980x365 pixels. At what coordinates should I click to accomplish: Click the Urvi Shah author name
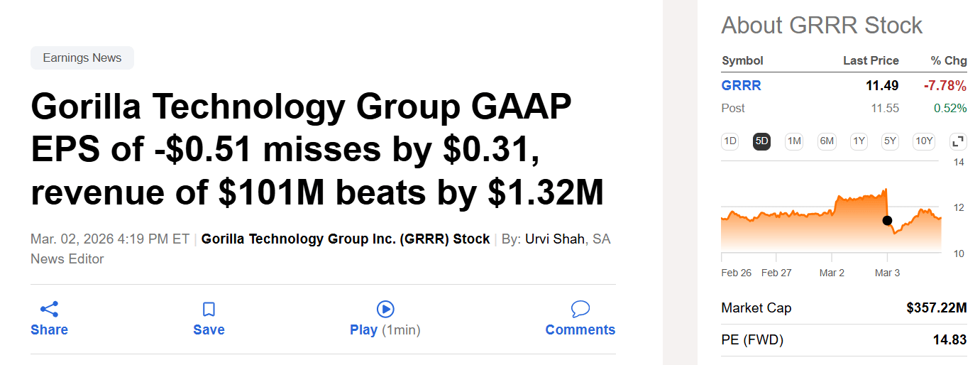(556, 239)
